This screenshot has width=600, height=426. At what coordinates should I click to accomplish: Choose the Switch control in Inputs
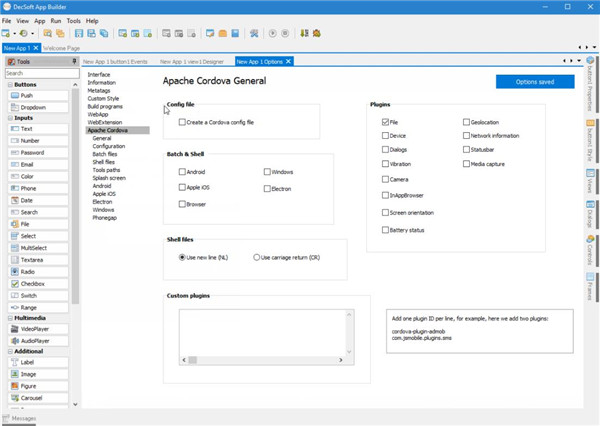[x=27, y=296]
